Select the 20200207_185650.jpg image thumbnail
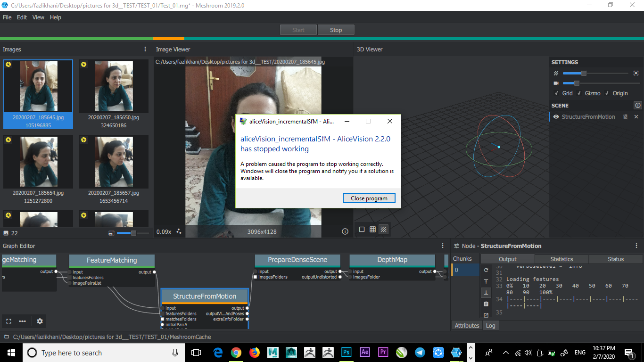 (114, 86)
